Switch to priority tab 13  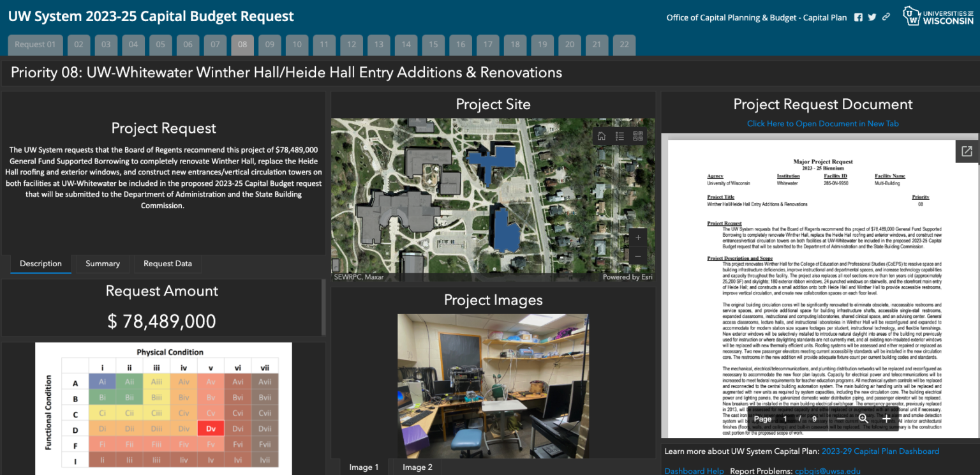379,45
